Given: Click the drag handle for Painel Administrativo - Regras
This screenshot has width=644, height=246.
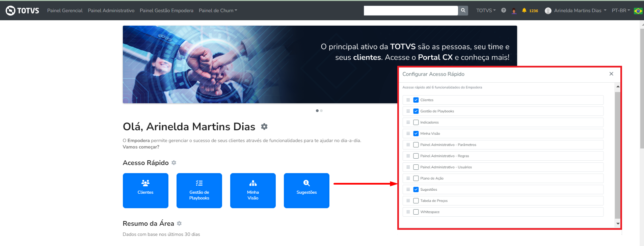Looking at the screenshot, I should 408,156.
